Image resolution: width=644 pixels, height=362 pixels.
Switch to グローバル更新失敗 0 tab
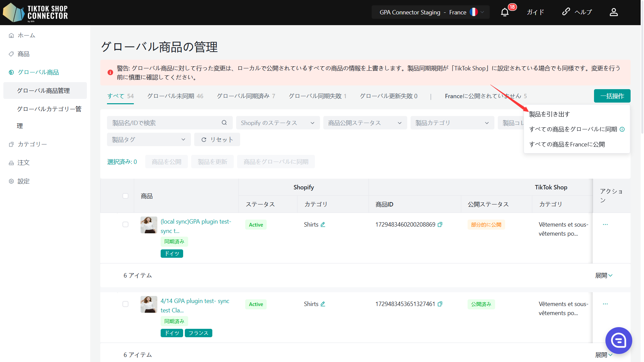[x=389, y=96]
